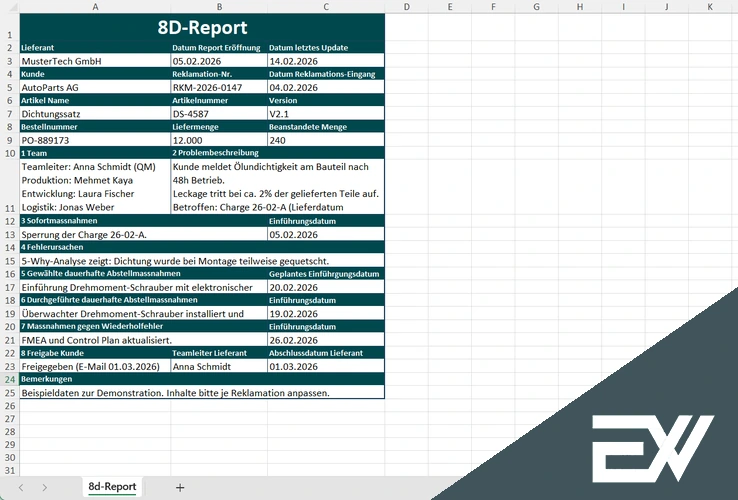Click the Beanstandete Menge label
The image size is (738, 500).
308,127
